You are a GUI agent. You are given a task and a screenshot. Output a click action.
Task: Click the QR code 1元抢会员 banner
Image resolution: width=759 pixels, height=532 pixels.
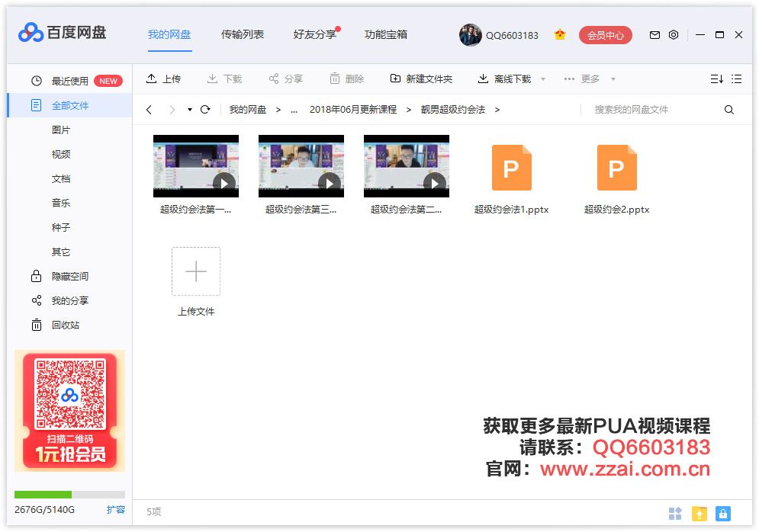point(69,411)
